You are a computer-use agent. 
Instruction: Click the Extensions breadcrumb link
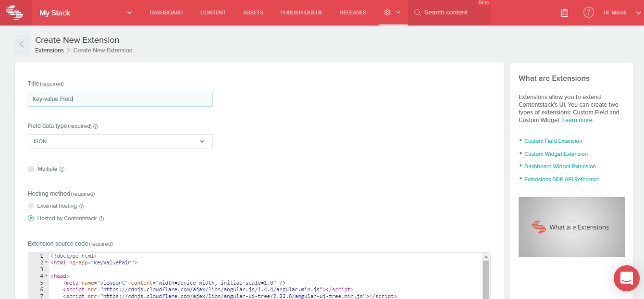click(50, 50)
